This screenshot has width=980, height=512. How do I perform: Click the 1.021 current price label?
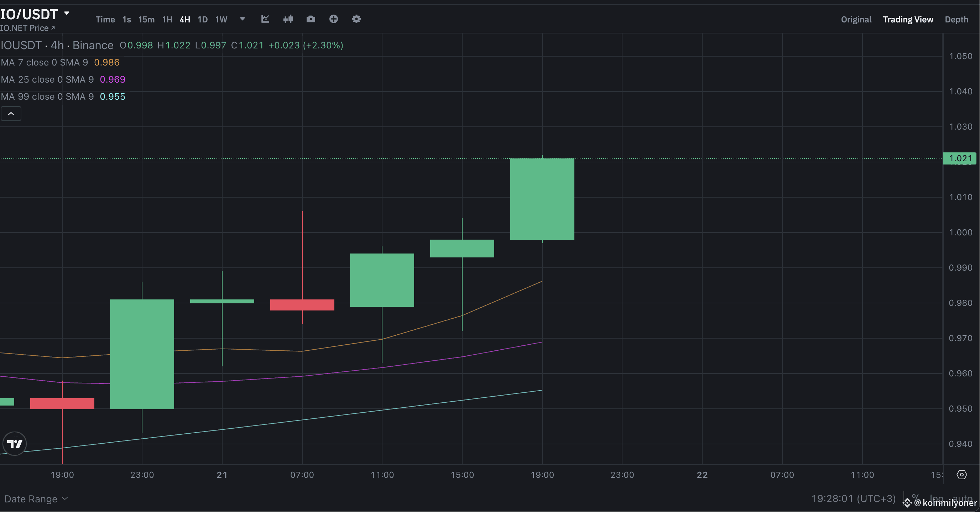[x=960, y=158]
